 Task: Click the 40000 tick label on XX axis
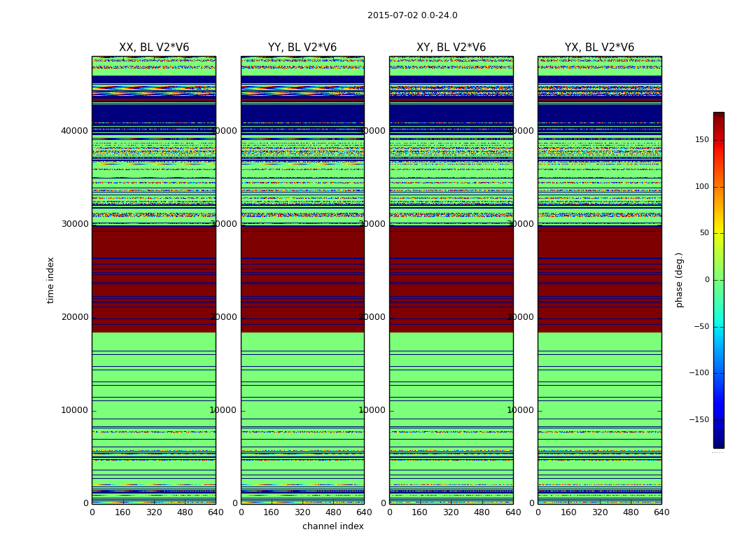pos(74,131)
